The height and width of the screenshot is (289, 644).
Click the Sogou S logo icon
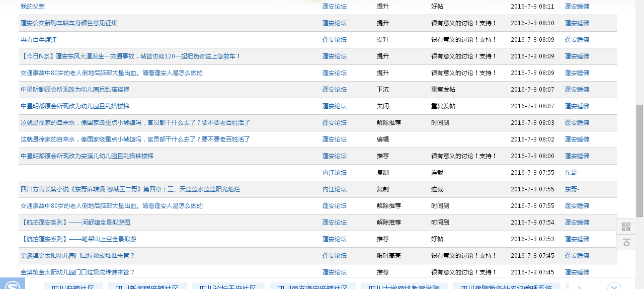12,284
